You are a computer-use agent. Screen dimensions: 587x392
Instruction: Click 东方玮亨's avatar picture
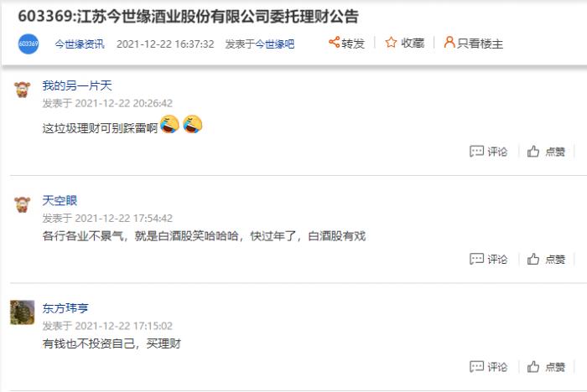click(22, 312)
